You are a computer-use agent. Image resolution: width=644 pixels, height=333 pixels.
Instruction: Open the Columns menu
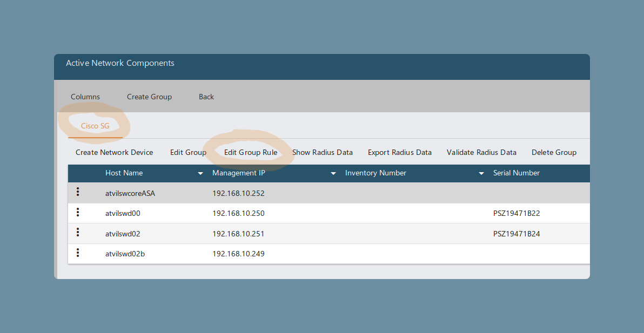tap(85, 97)
